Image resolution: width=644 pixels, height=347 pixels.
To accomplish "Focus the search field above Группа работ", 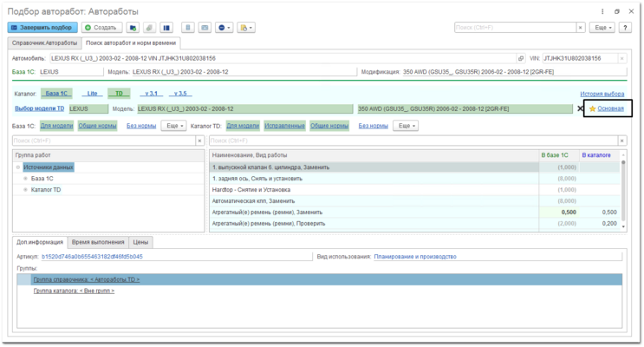I will point(104,141).
